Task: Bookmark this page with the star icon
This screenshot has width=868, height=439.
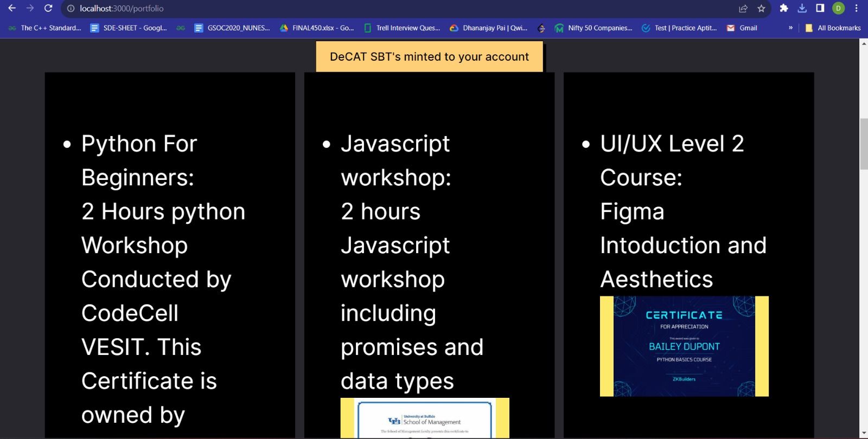Action: (x=761, y=9)
